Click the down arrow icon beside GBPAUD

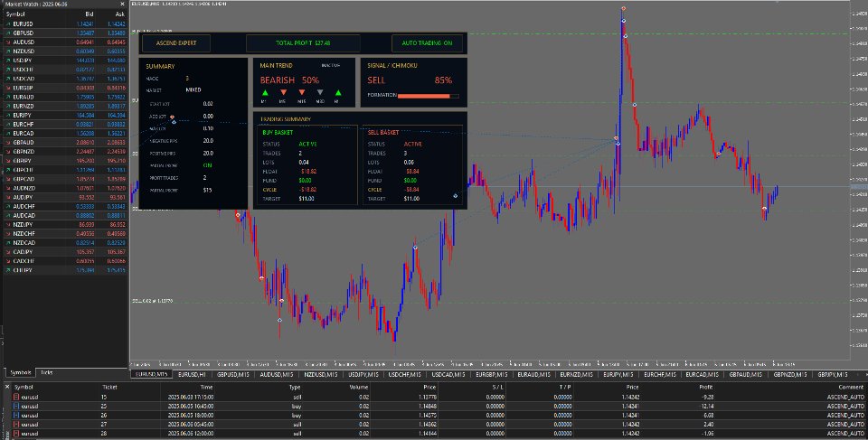coord(8,142)
